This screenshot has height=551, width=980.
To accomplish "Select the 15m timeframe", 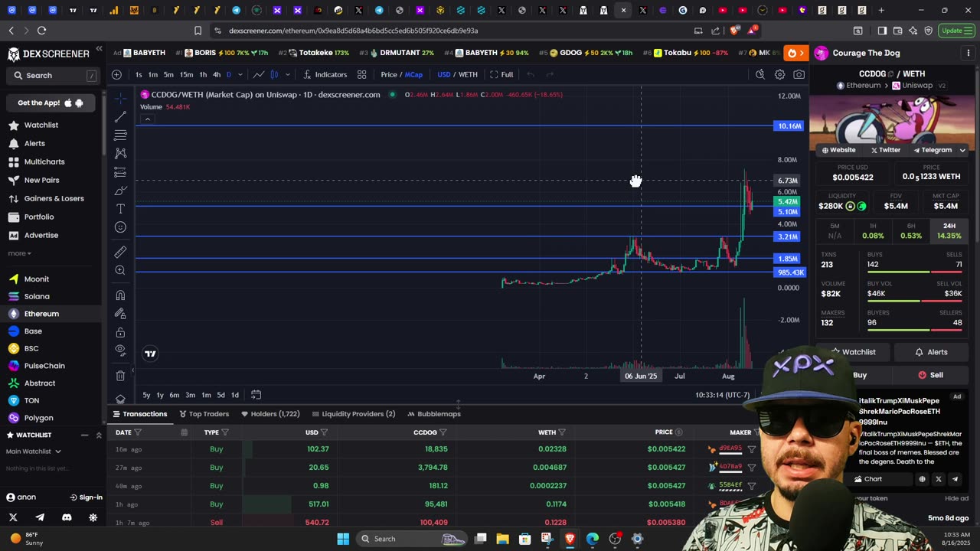I will pyautogui.click(x=186, y=74).
